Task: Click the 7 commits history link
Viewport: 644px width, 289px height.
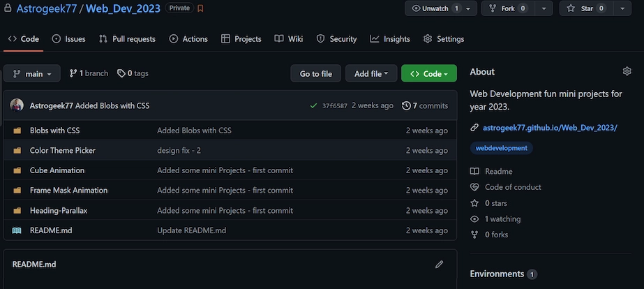Action: pos(425,106)
